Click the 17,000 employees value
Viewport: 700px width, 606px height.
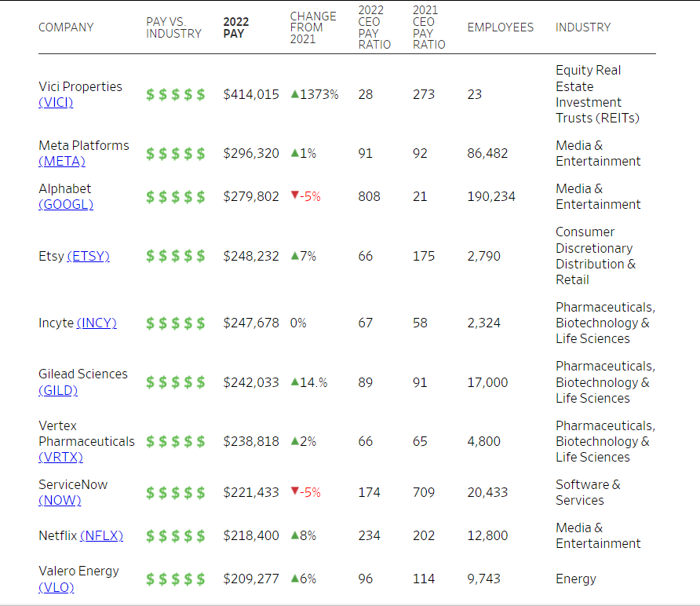click(x=487, y=383)
